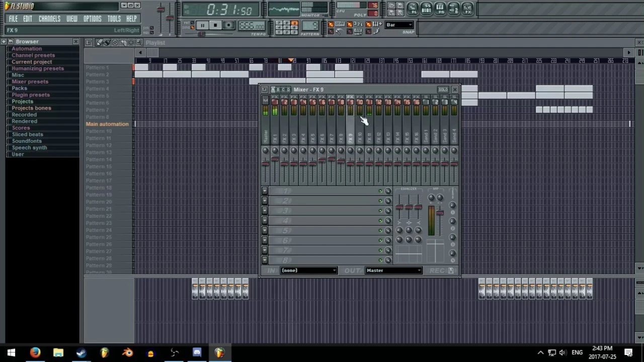644x362 pixels.
Task: Adjust the FX 1 volume fader
Action: click(x=275, y=158)
